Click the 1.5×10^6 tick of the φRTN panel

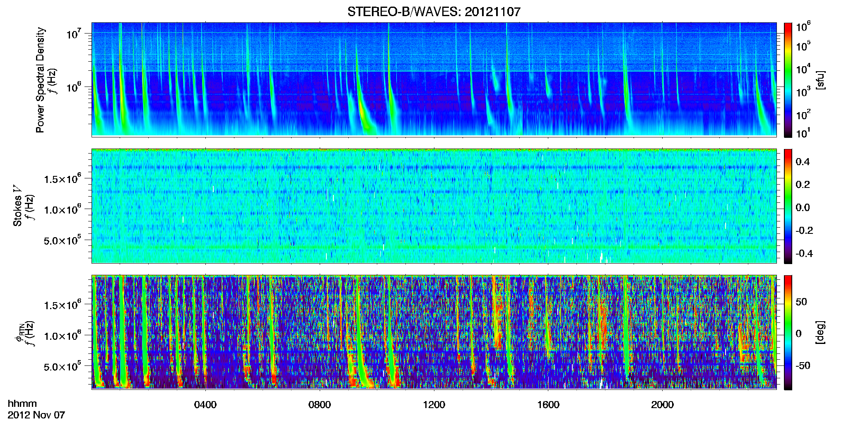[63, 305]
